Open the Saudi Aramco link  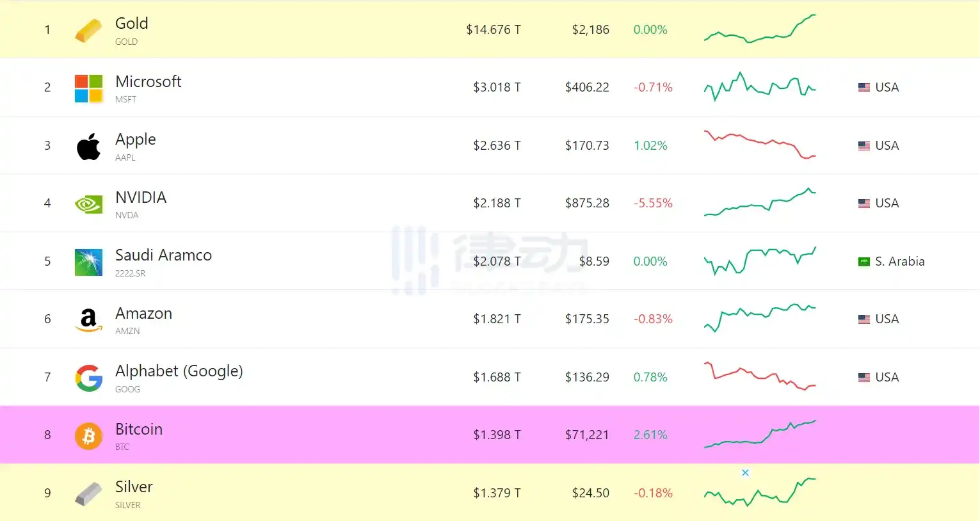click(163, 255)
